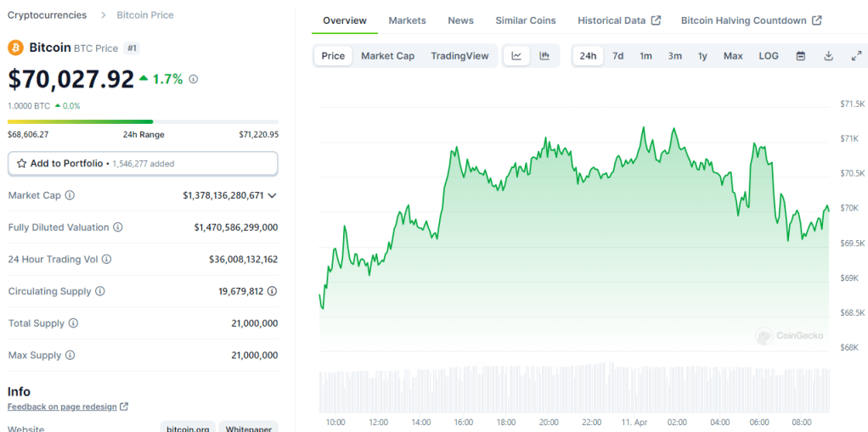Expand the Market Cap details chevron
The image size is (868, 432).
pyautogui.click(x=272, y=195)
